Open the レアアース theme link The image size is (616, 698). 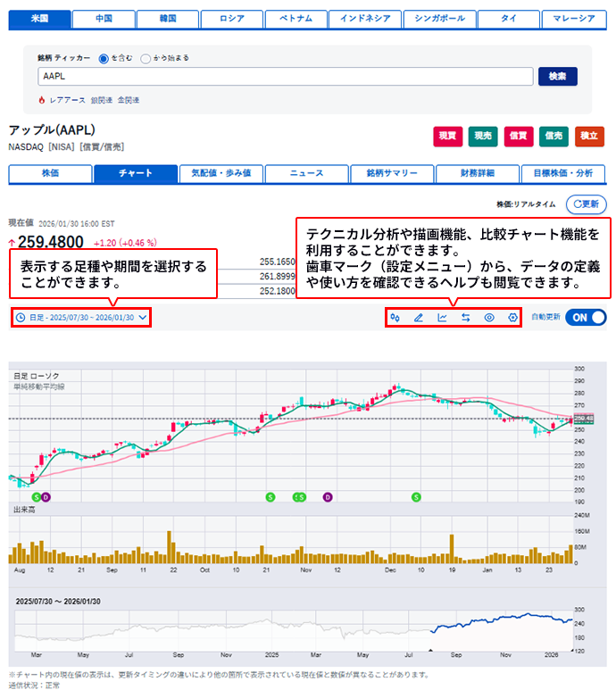tap(67, 100)
